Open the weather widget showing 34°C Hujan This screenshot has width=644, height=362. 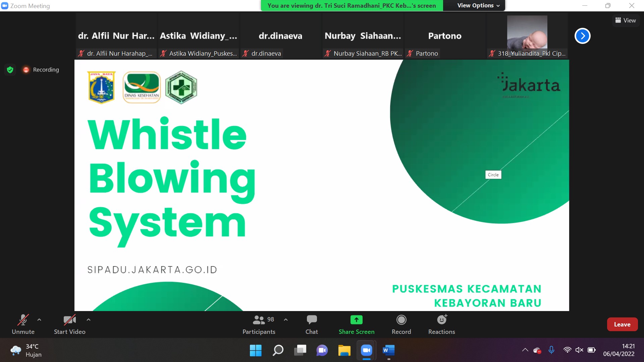tap(26, 351)
